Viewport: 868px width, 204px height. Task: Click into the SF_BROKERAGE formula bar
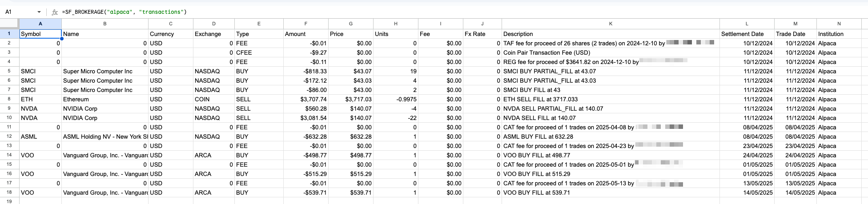pos(267,12)
